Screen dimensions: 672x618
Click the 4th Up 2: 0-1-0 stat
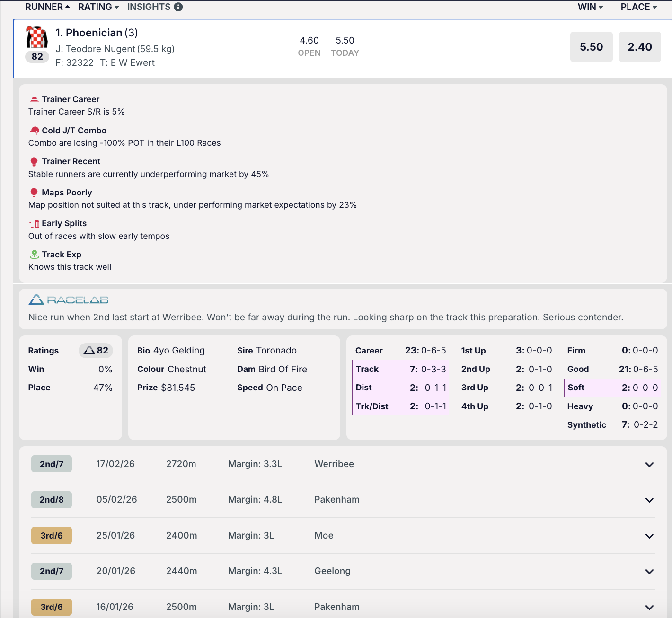point(506,406)
